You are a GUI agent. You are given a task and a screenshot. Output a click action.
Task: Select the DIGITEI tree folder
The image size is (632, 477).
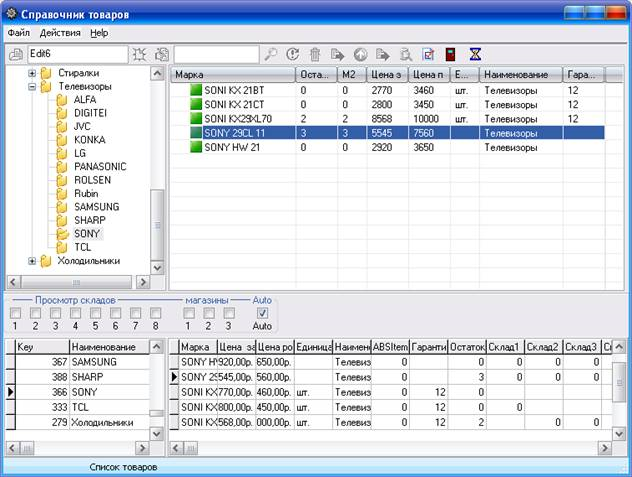(x=90, y=113)
